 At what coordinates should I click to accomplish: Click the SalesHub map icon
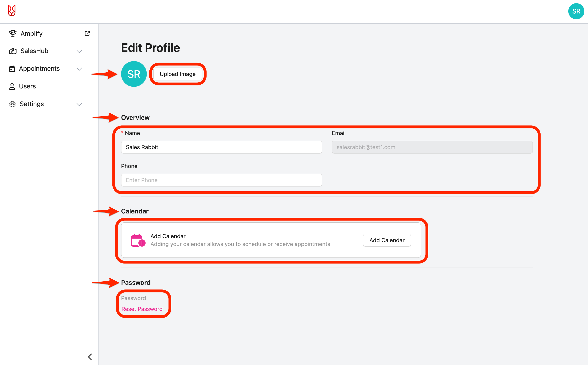point(12,51)
